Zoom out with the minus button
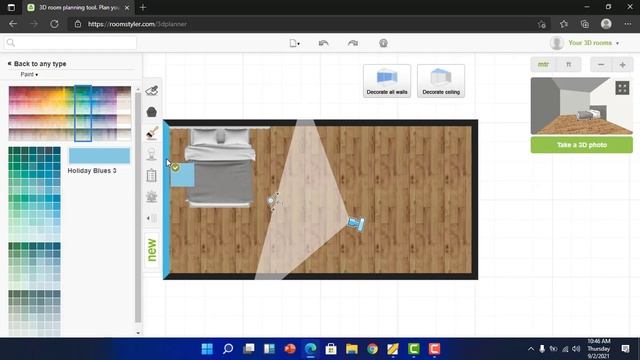Image resolution: width=640 pixels, height=360 pixels. (x=601, y=64)
